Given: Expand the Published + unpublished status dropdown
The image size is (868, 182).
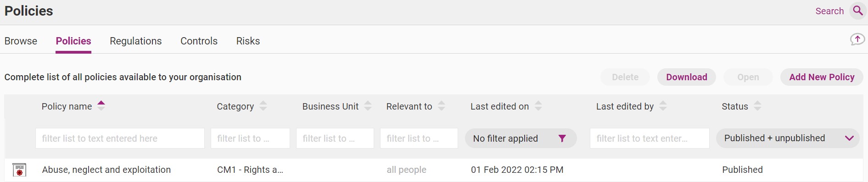Looking at the screenshot, I should (x=788, y=138).
